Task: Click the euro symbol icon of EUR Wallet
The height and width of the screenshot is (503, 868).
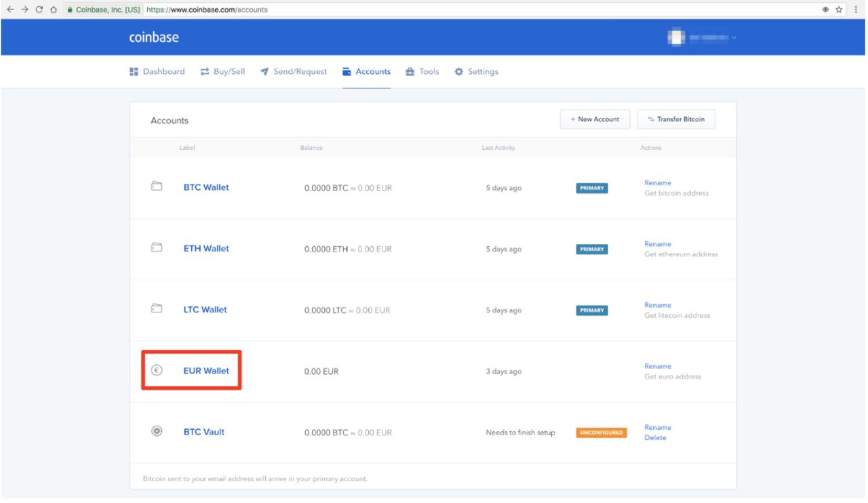Action: (x=157, y=370)
